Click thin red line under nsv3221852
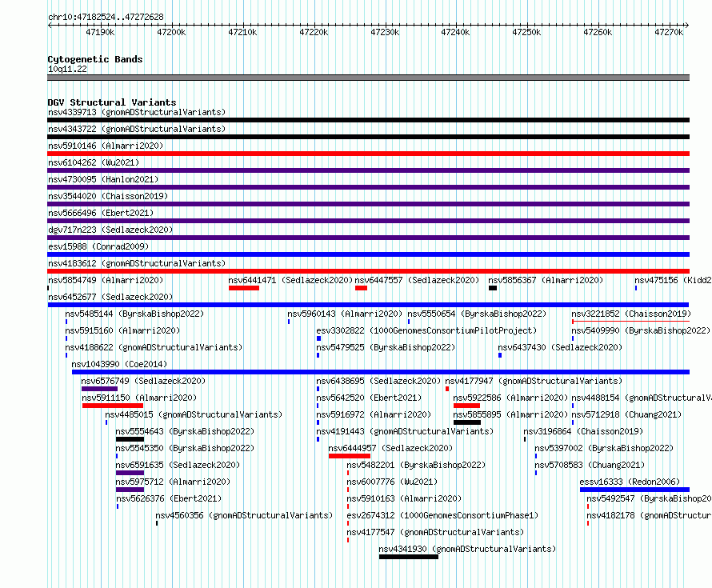The image size is (712, 588). tap(630, 322)
